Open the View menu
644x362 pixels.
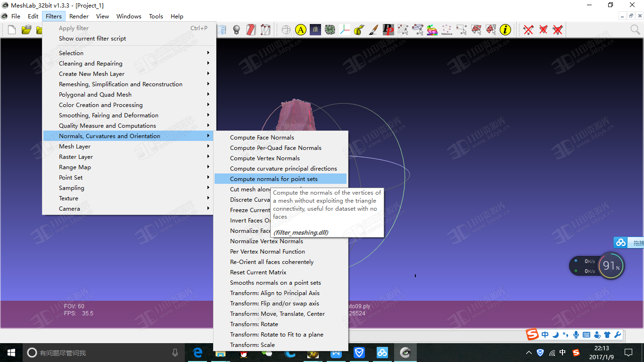[x=102, y=16]
